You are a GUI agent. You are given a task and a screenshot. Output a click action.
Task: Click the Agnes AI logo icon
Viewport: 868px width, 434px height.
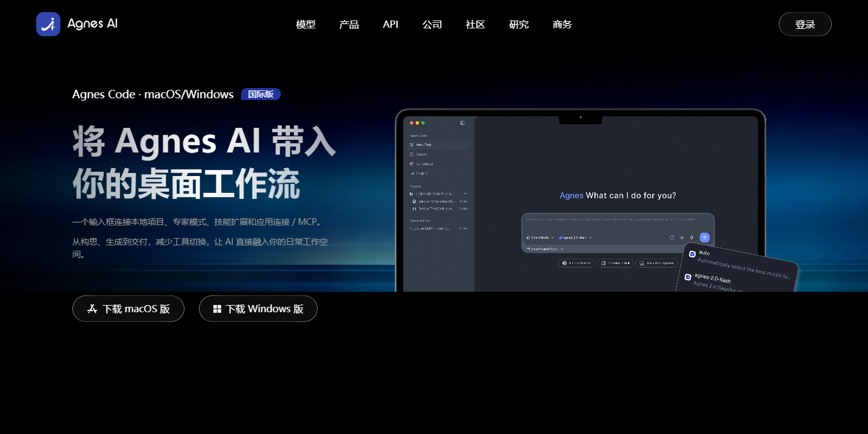pos(48,24)
